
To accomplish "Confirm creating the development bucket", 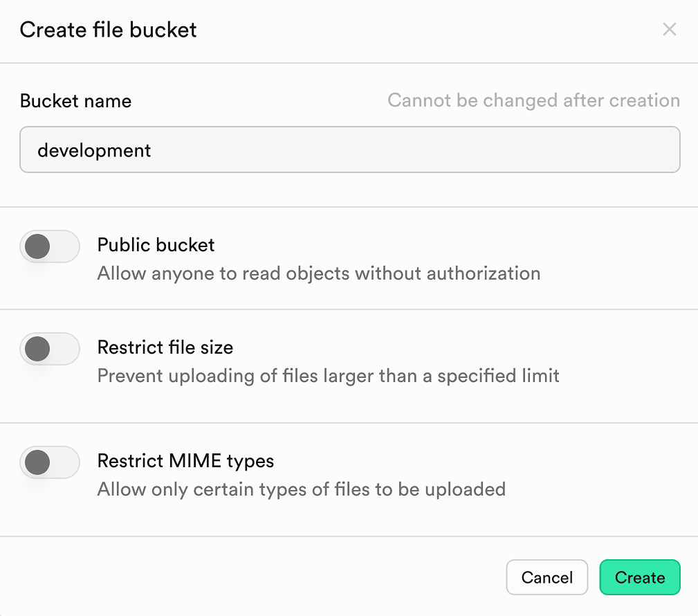I will pyautogui.click(x=639, y=577).
